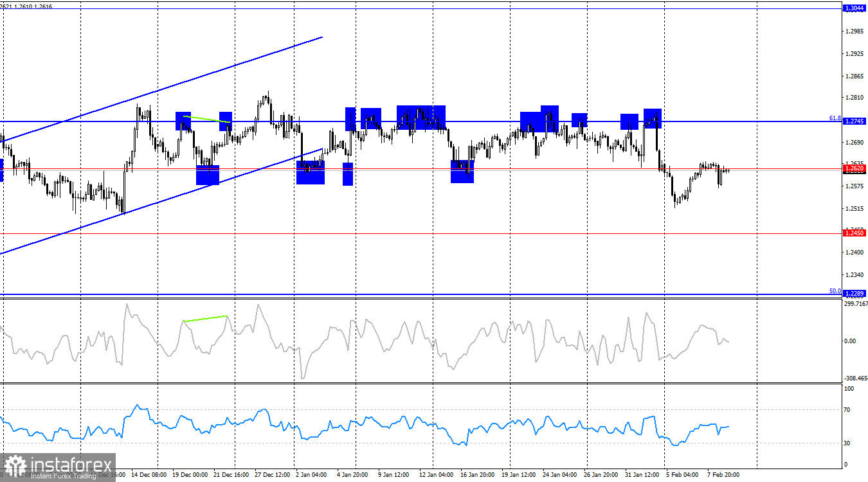Click the 1.2400 price axis value
Viewport: 868px width, 482px height.
click(x=854, y=253)
